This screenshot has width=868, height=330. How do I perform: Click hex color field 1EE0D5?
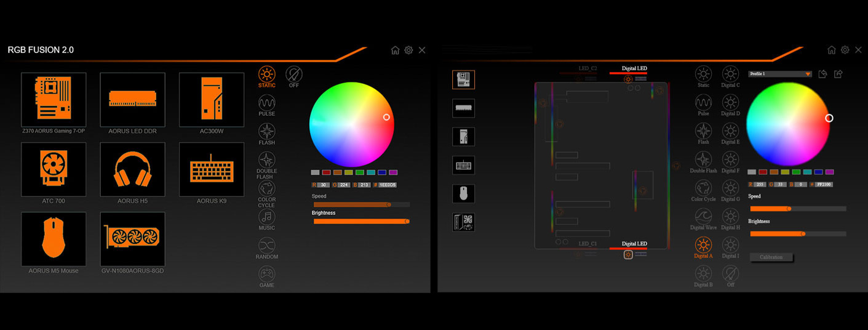388,185
